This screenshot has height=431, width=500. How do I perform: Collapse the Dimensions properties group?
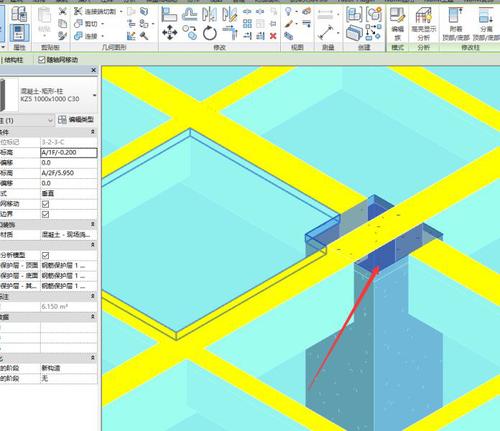click(93, 296)
